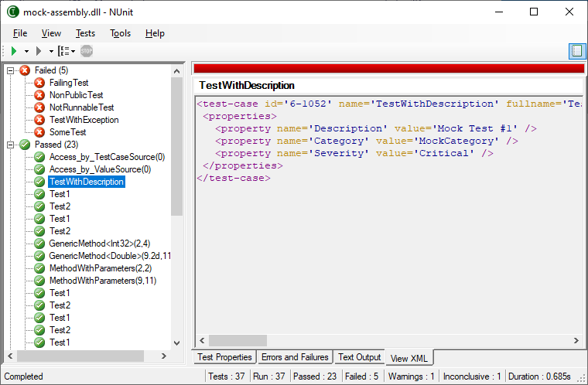Image resolution: width=588 pixels, height=385 pixels.
Task: Open the Tools menu
Action: (x=120, y=33)
